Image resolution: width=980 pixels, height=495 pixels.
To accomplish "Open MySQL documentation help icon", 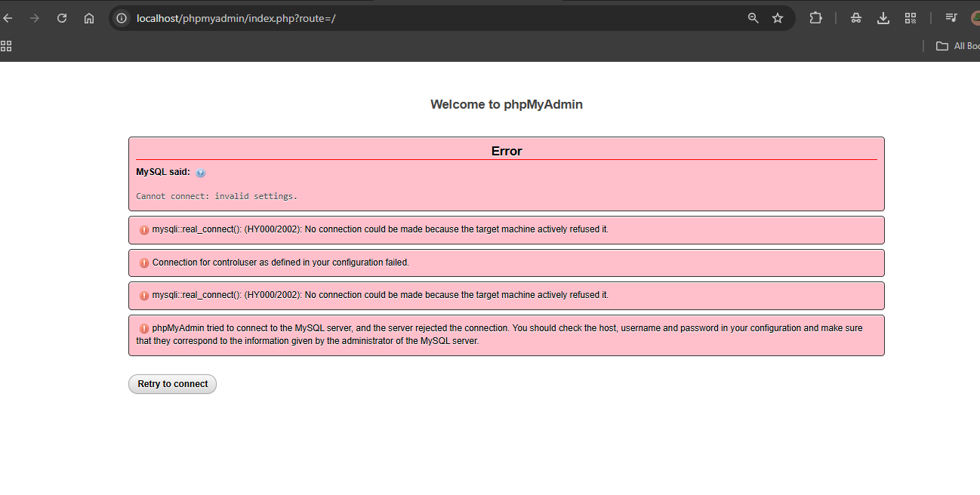I will [x=200, y=173].
